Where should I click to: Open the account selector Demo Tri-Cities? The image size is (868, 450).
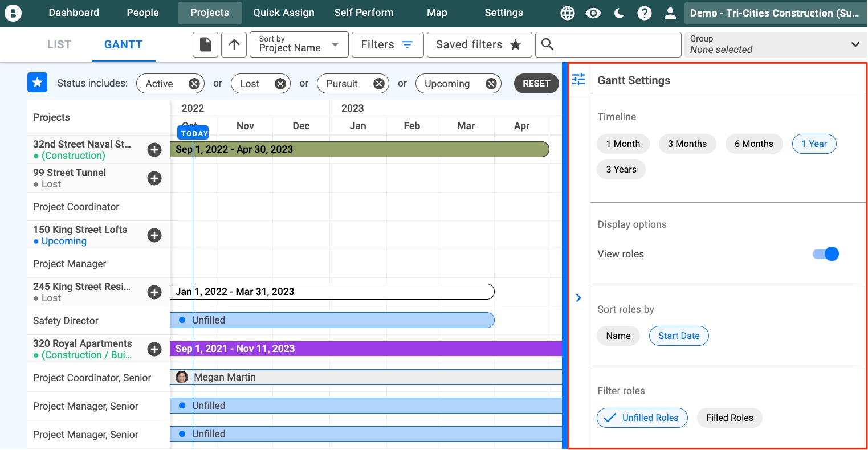coord(775,13)
